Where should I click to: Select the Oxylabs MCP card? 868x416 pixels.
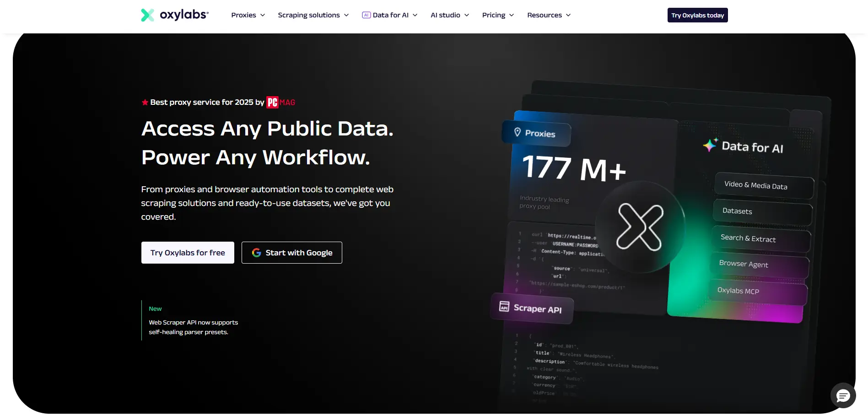point(757,292)
